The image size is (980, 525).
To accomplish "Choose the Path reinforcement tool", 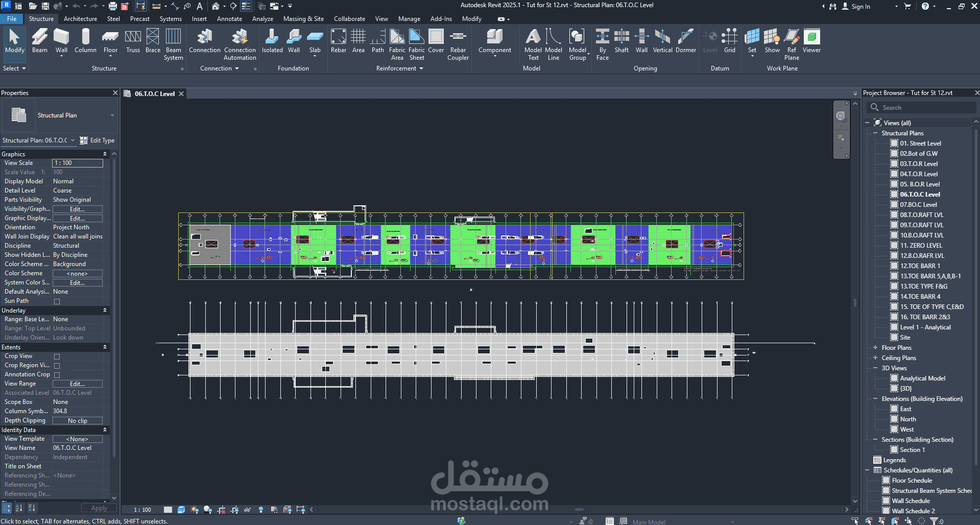I will pyautogui.click(x=378, y=41).
